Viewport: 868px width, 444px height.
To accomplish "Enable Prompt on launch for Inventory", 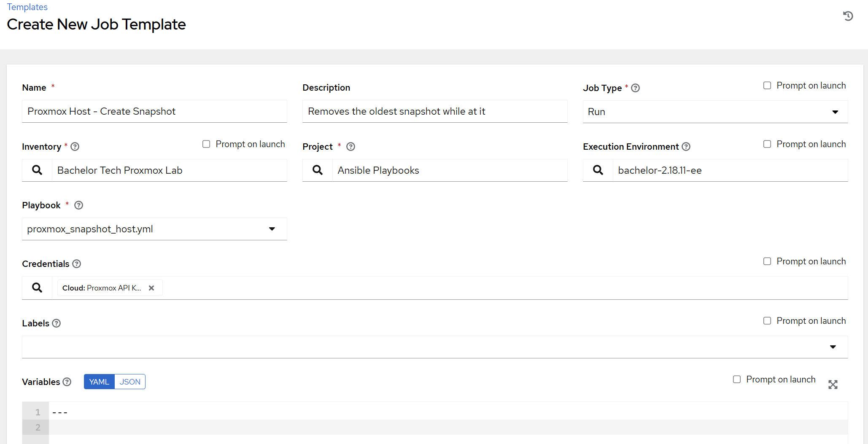I will coord(206,144).
